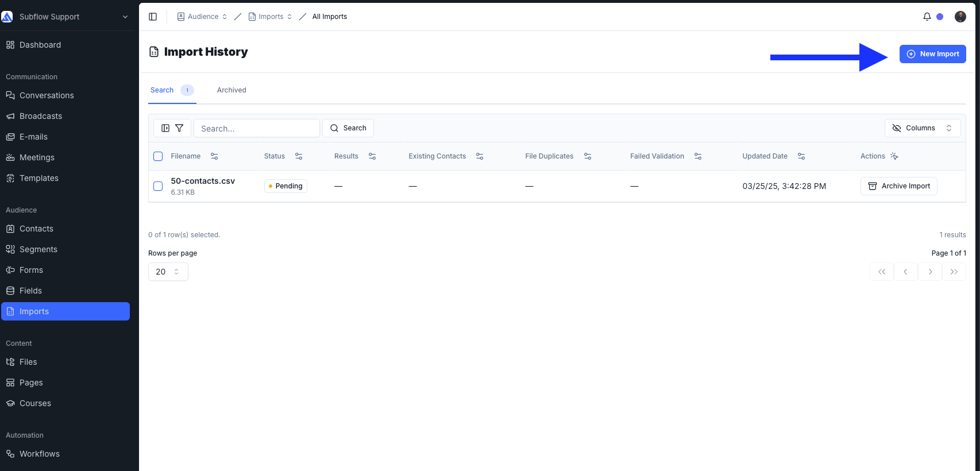This screenshot has width=980, height=471.
Task: Open Broadcasts in sidebar
Action: pyautogui.click(x=65, y=116)
